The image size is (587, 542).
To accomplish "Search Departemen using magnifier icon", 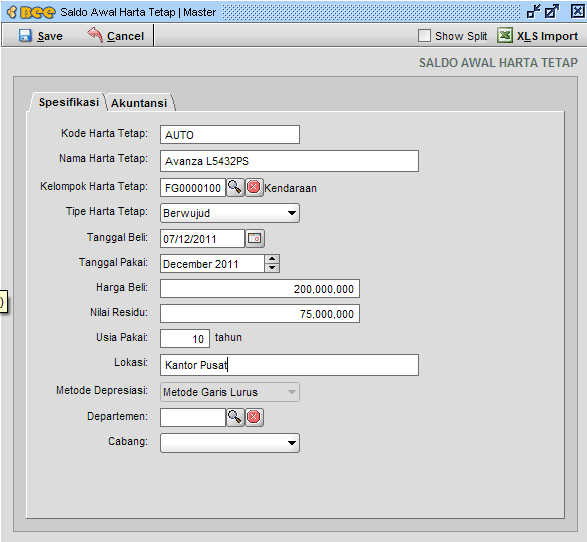I will [x=235, y=417].
